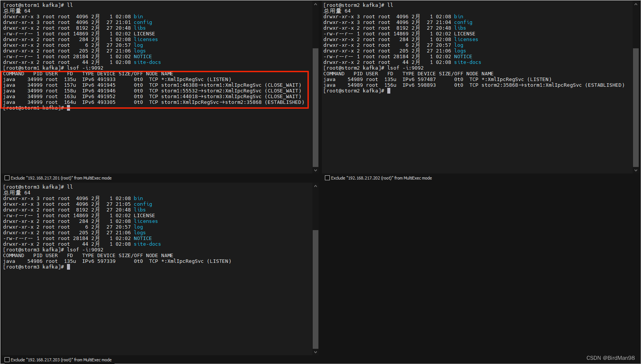The image size is (641, 364).
Task: Click 'logs' directory in storm2 listing
Action: [460, 51]
